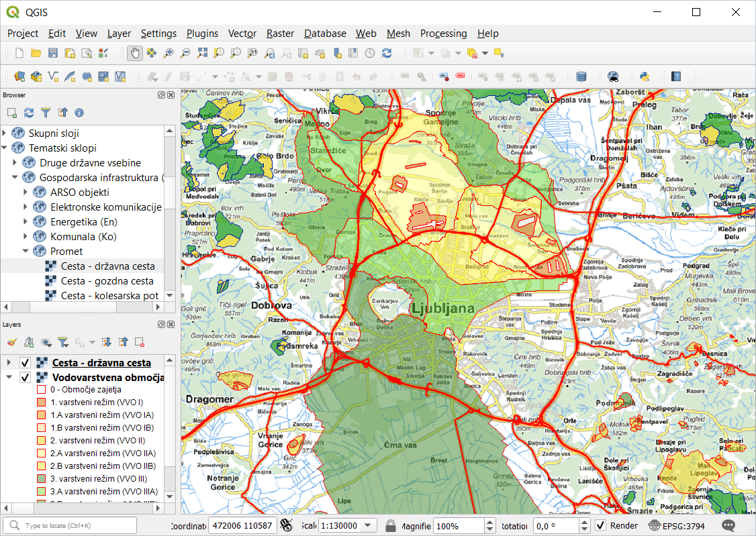Click the Zoom Full extent icon
This screenshot has width=756, height=536.
[x=202, y=53]
